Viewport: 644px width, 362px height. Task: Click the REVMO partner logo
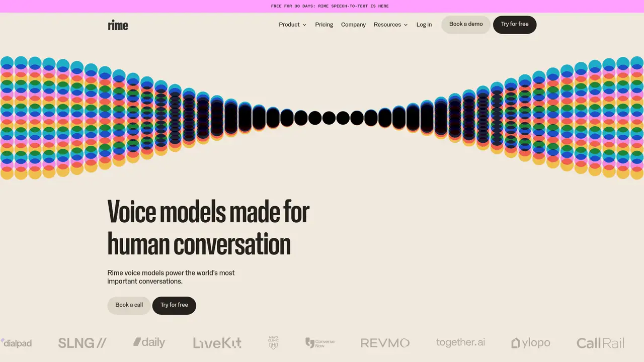pyautogui.click(x=385, y=343)
